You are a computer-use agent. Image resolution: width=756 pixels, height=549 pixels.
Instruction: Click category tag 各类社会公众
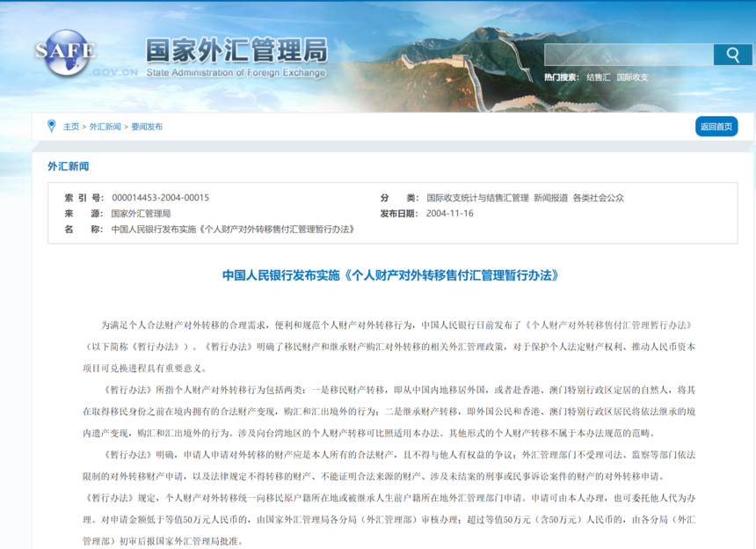[x=598, y=197]
